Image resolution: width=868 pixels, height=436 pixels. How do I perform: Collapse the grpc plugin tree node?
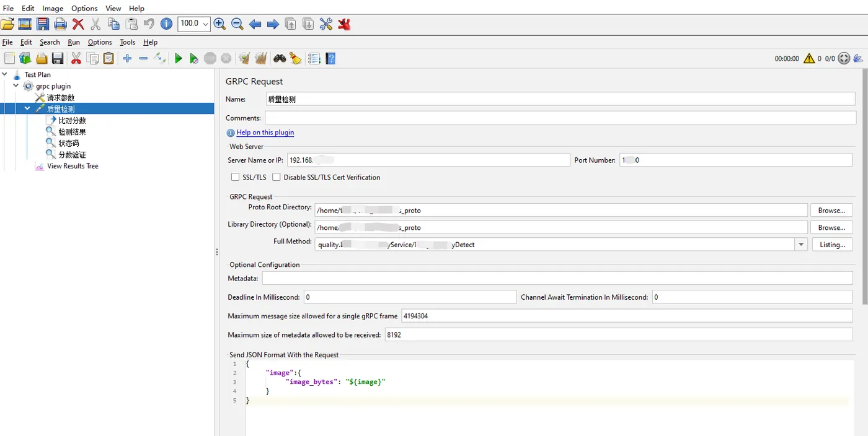click(16, 86)
